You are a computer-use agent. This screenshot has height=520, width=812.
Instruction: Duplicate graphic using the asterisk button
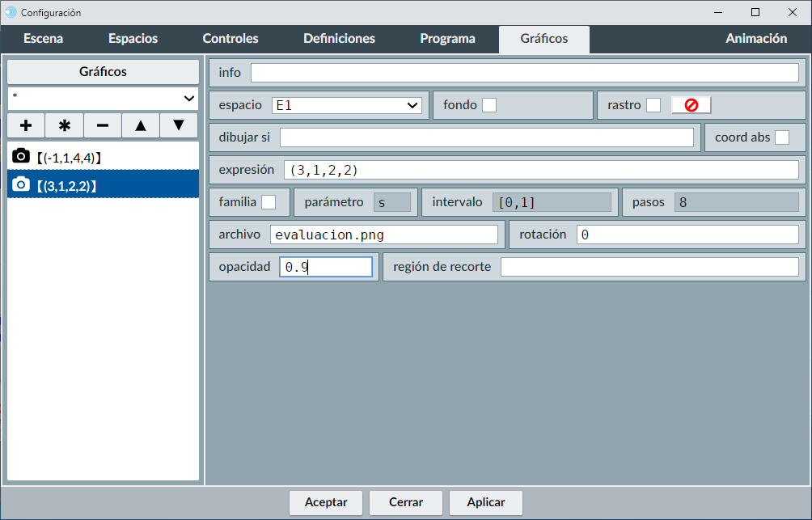[65, 125]
